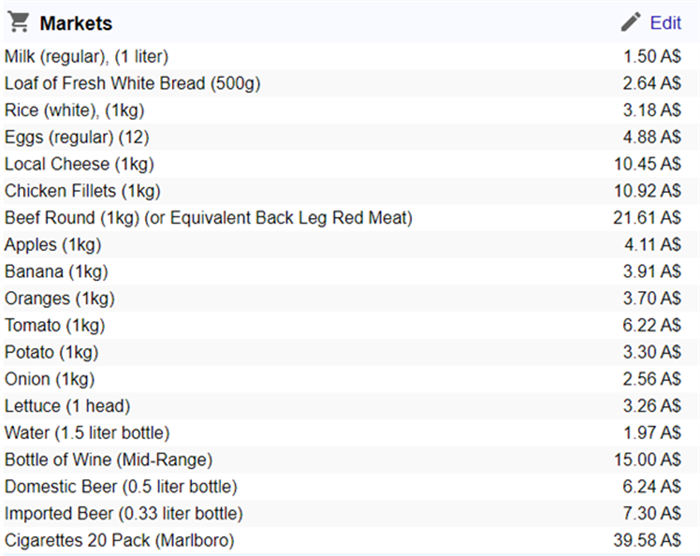Select the Milk (regular), (1 liter) row
The height and width of the screenshot is (556, 700).
coord(87,56)
